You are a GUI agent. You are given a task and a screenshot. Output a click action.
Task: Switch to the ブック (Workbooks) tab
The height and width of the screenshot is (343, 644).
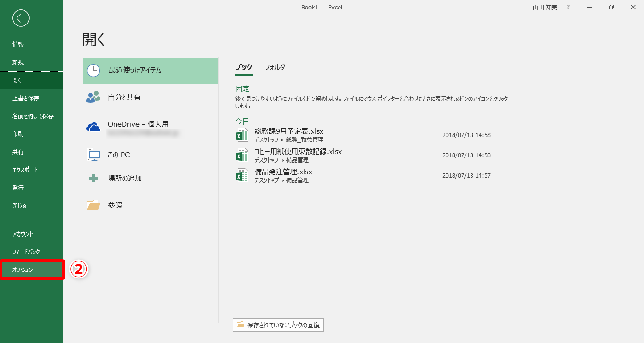click(244, 67)
